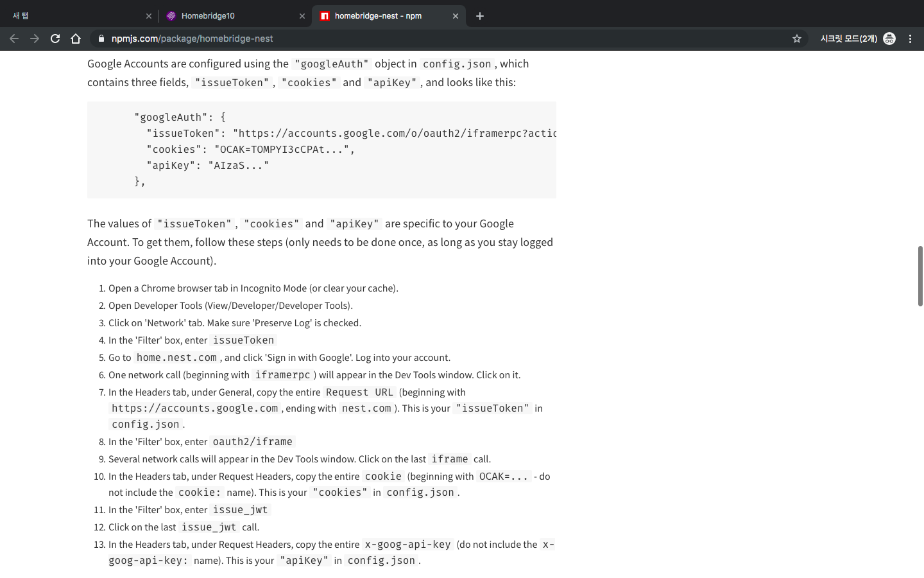This screenshot has height=578, width=924.
Task: Open Chrome's three-dot menu
Action: 910,39
